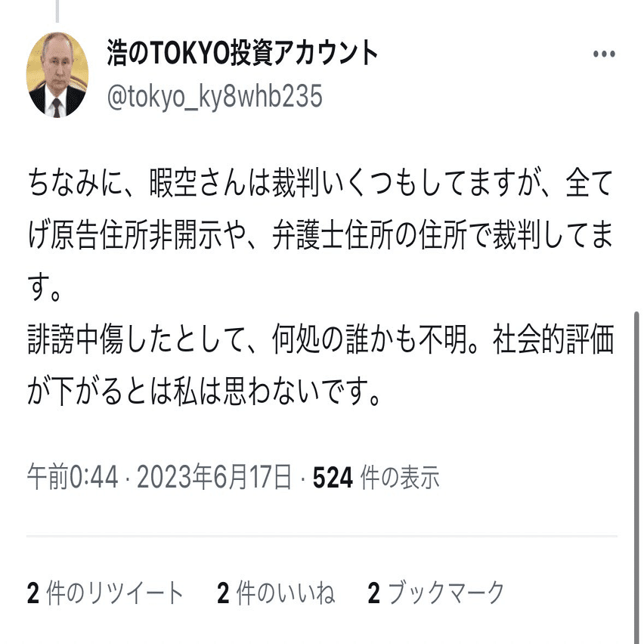
Task: Show the list of 2 件のリツイート
Action: [105, 593]
